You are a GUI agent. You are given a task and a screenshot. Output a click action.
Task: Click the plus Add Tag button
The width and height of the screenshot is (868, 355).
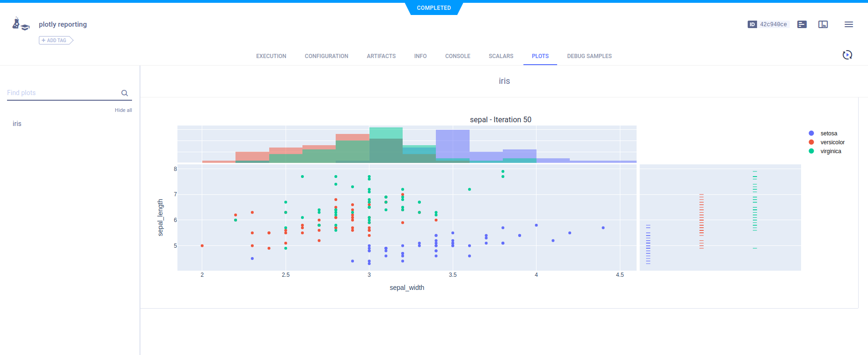click(x=56, y=40)
